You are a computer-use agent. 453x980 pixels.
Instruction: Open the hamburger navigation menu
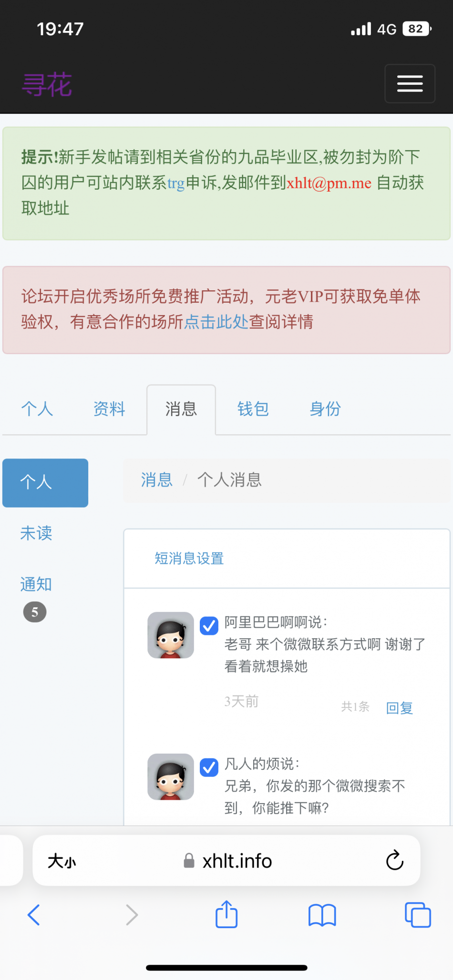[x=410, y=83]
